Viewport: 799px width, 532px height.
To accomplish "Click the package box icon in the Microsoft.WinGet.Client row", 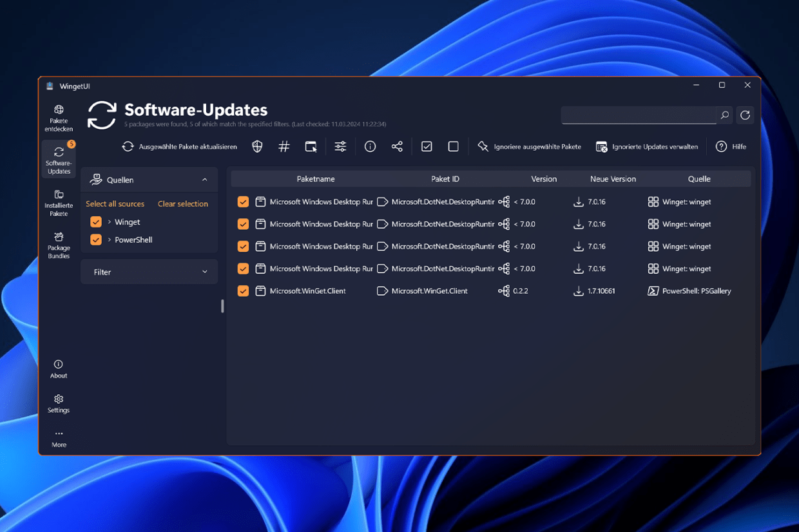I will tap(260, 291).
